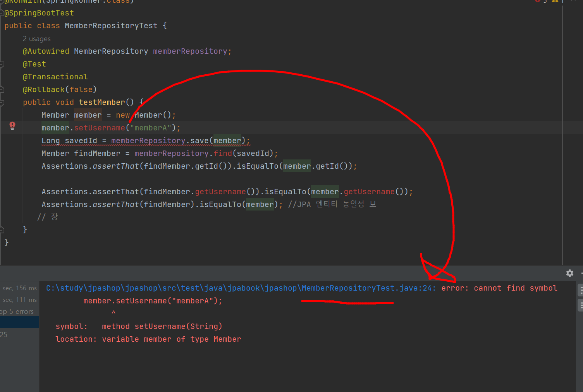The height and width of the screenshot is (392, 583).
Task: Click the 'member.setUsername("memberA");' line in build output
Action: coord(153,301)
